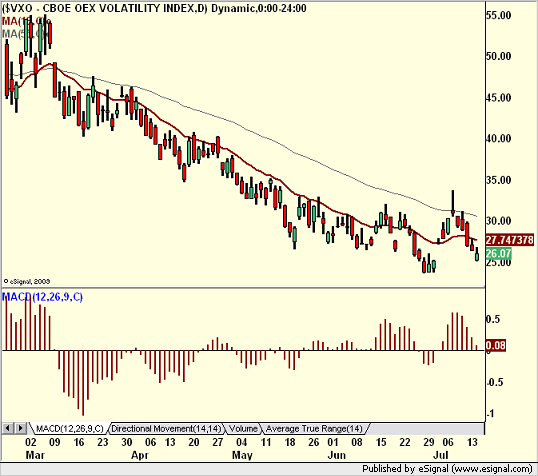
Task: Click the green 26.07 last price tag
Action: (499, 254)
